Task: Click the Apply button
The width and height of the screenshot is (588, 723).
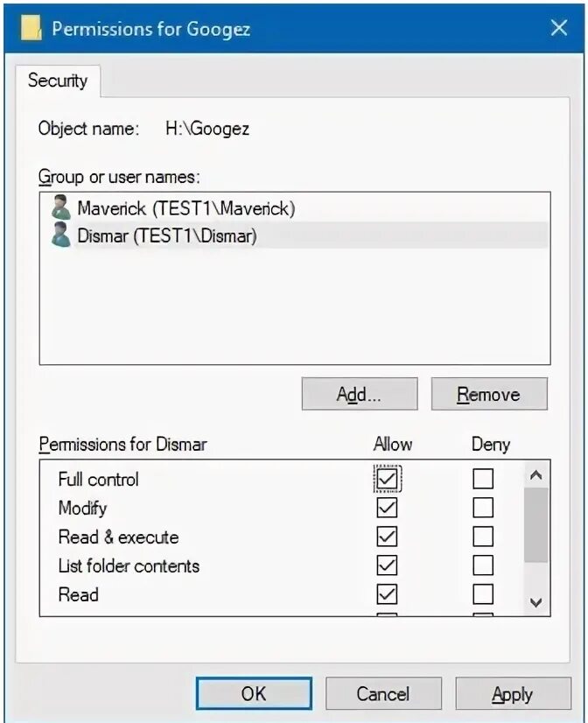Action: pos(513,693)
